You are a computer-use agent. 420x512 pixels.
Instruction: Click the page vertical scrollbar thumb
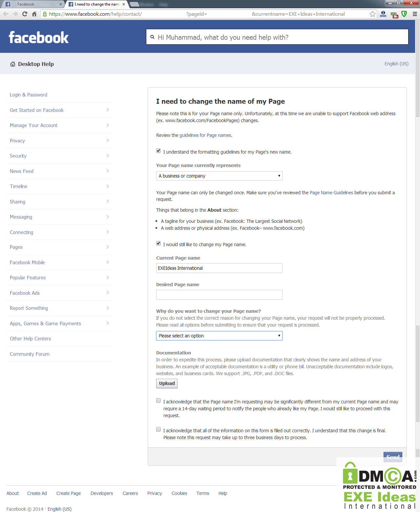(418, 68)
